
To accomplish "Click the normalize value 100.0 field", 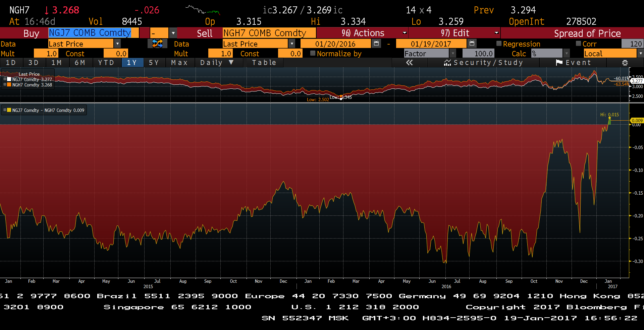I will (478, 53).
